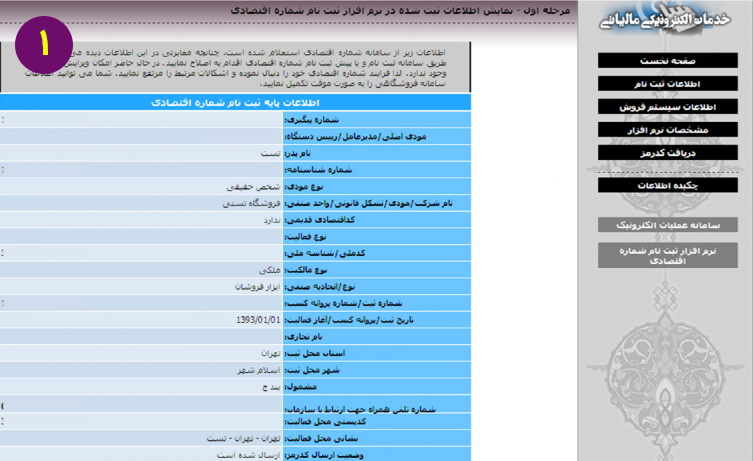Click the date value 1393/01/01
The height and width of the screenshot is (461, 753).
(x=258, y=320)
